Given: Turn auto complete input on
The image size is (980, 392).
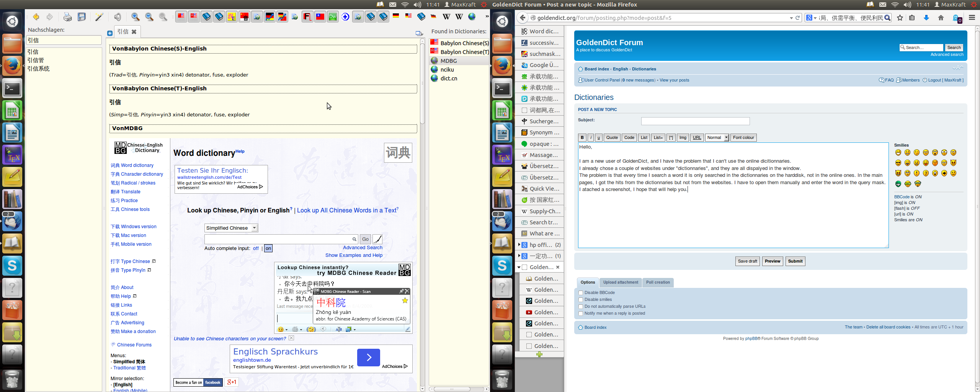Looking at the screenshot, I should (268, 248).
